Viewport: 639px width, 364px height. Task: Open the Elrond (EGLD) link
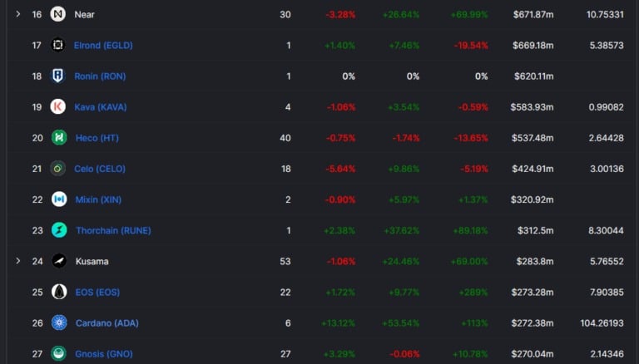(x=103, y=45)
